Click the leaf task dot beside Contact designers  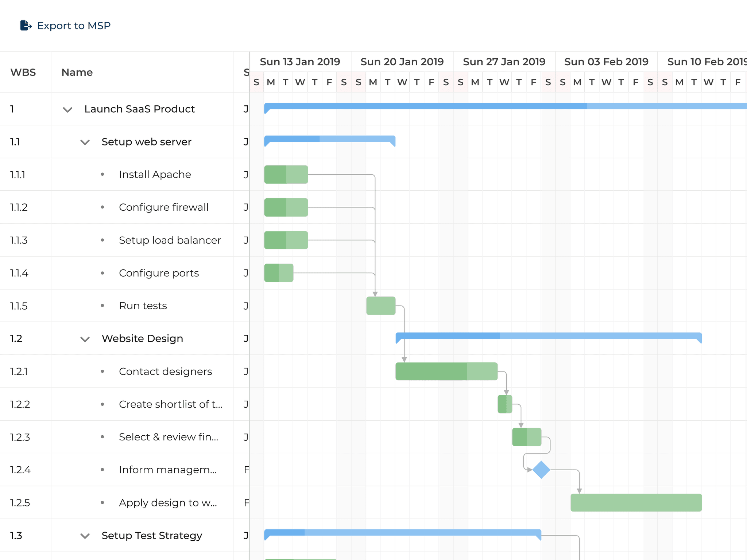pyautogui.click(x=102, y=371)
